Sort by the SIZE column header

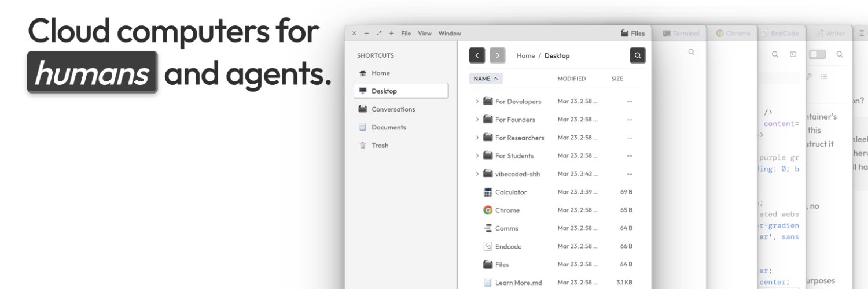coord(617,79)
